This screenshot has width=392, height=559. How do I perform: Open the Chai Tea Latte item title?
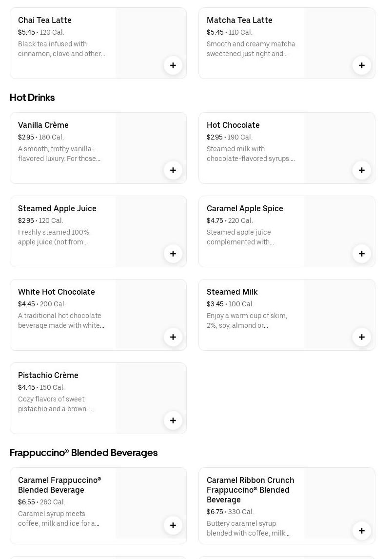(x=45, y=20)
